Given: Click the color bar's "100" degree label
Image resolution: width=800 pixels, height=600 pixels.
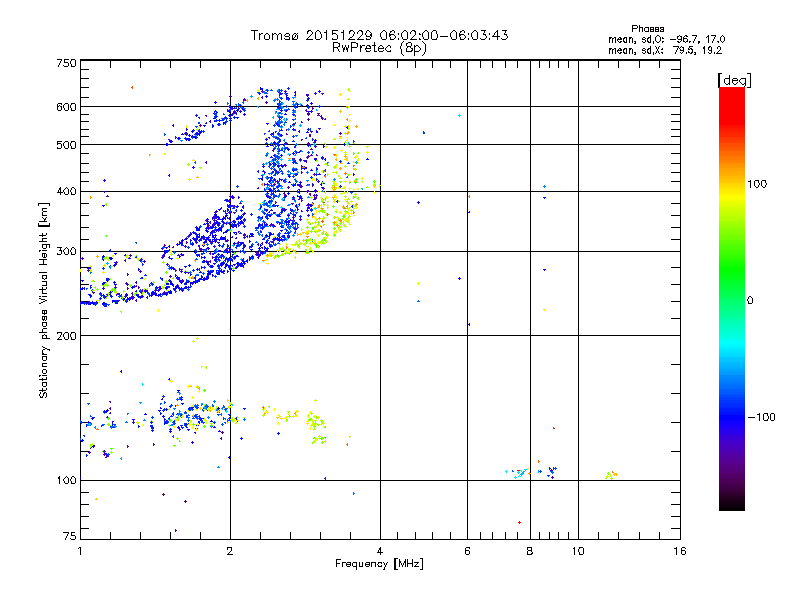Looking at the screenshot, I should click(x=757, y=184).
